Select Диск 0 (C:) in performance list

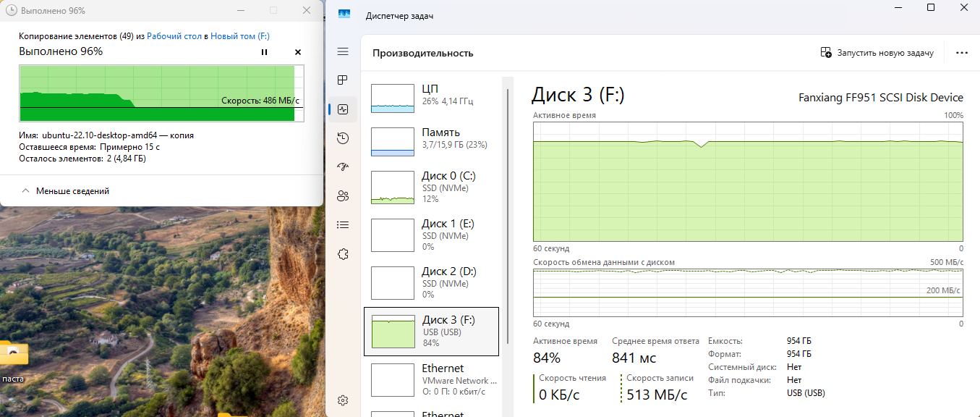coord(431,187)
